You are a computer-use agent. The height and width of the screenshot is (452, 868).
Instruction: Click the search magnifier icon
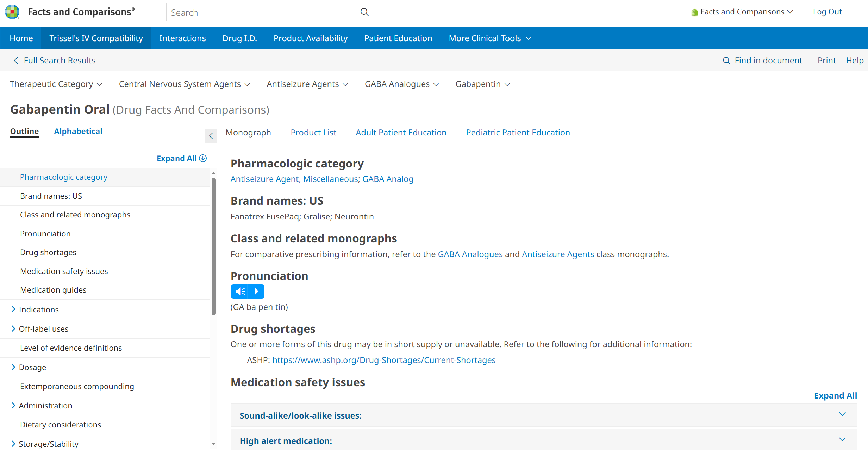[364, 12]
